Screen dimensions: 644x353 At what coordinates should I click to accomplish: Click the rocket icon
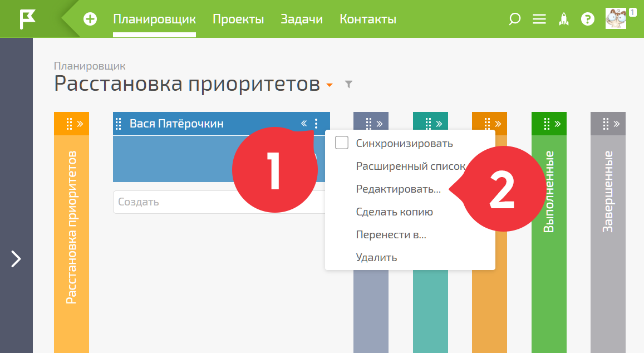pyautogui.click(x=564, y=19)
